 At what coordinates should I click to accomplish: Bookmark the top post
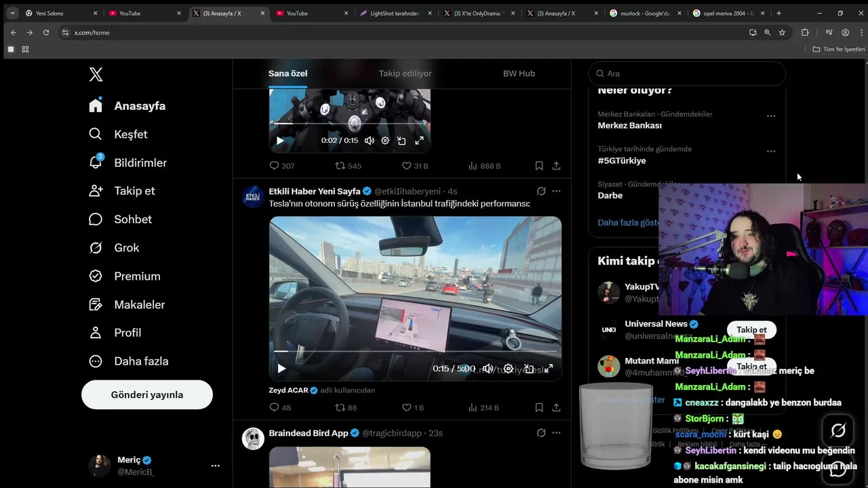539,165
